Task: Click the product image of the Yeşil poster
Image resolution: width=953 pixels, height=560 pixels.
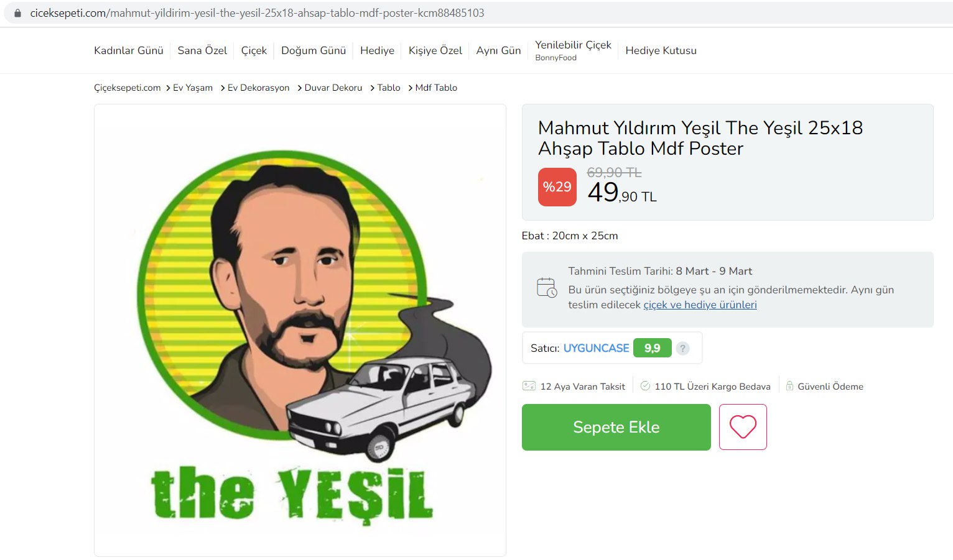Action: 300,330
